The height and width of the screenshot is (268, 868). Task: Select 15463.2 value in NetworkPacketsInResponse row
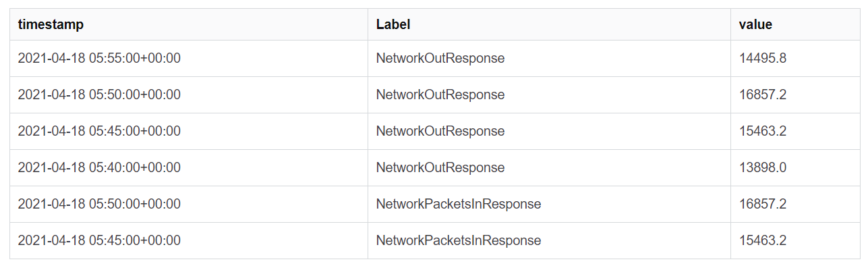point(796,240)
